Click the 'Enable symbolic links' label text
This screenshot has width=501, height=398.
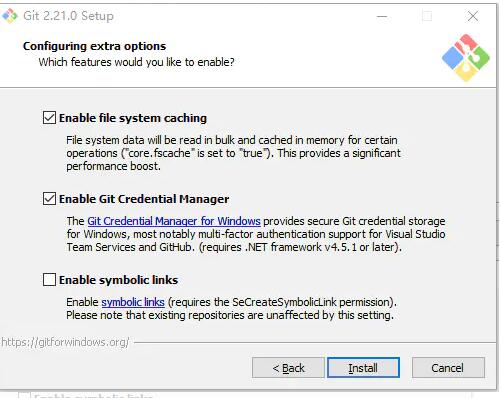(x=119, y=280)
